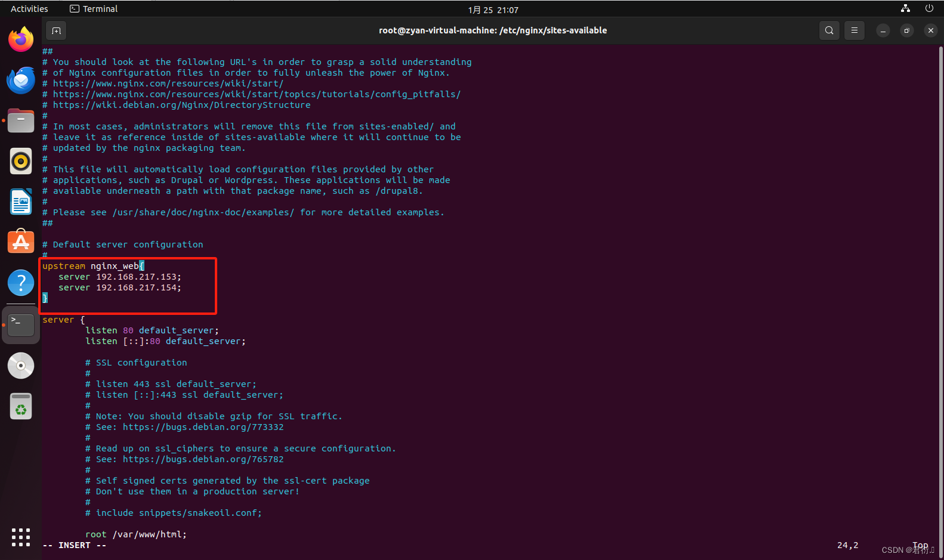Screen dimensions: 944x560
Task: Open Ubuntu Software store
Action: coord(21,242)
